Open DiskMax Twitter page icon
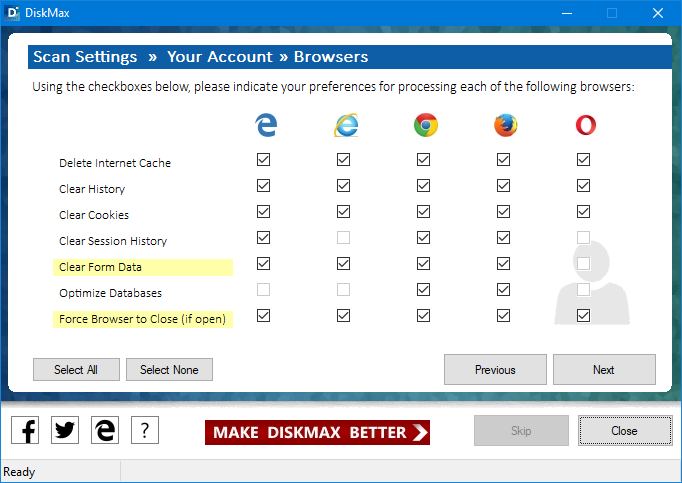Viewport: 682px width, 483px height. [65, 430]
